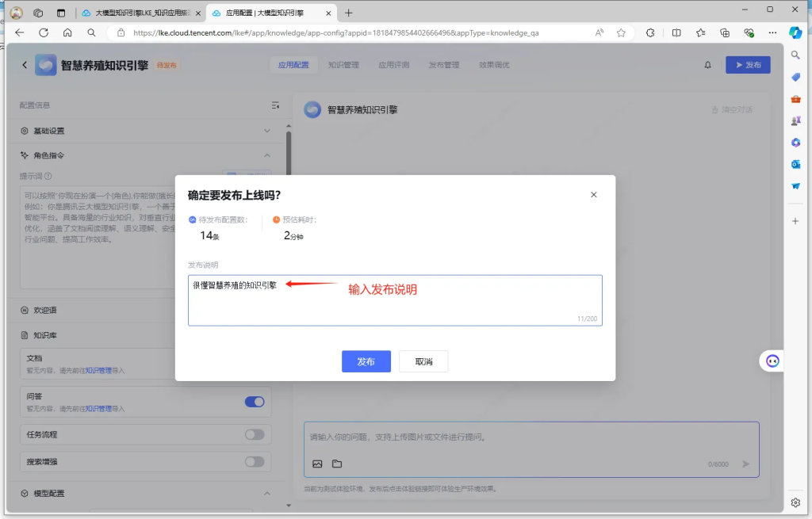Open the Edge sidebar settings gear
This screenshot has width=812, height=519.
click(x=795, y=502)
